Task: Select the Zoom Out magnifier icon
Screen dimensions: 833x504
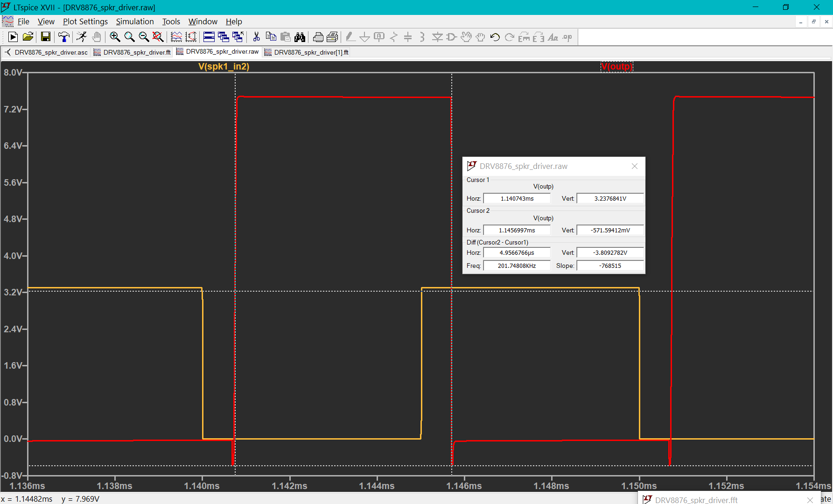Action: coord(144,37)
